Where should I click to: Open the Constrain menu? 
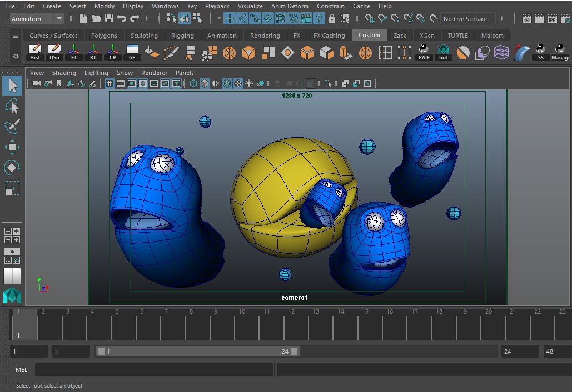(331, 6)
